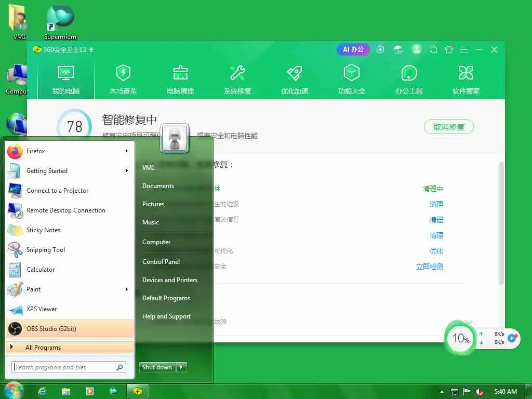Click the umbrella icon in title bar
Image resolution: width=532 pixels, height=399 pixels.
[398, 49]
